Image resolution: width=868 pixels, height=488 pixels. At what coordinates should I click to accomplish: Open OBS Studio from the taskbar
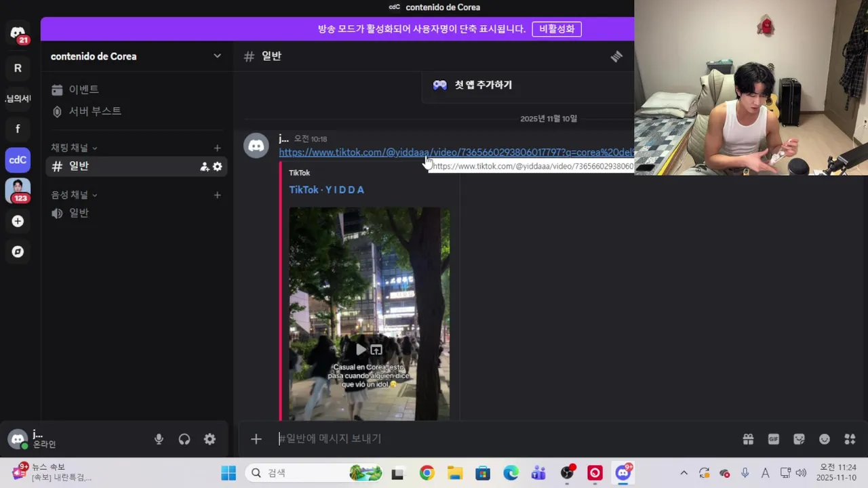[567, 473]
